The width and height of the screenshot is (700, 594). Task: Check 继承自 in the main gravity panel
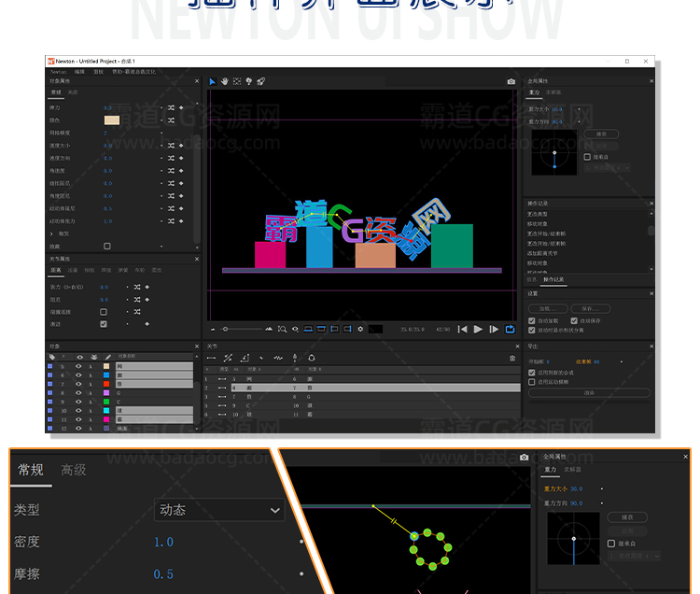pyautogui.click(x=587, y=157)
